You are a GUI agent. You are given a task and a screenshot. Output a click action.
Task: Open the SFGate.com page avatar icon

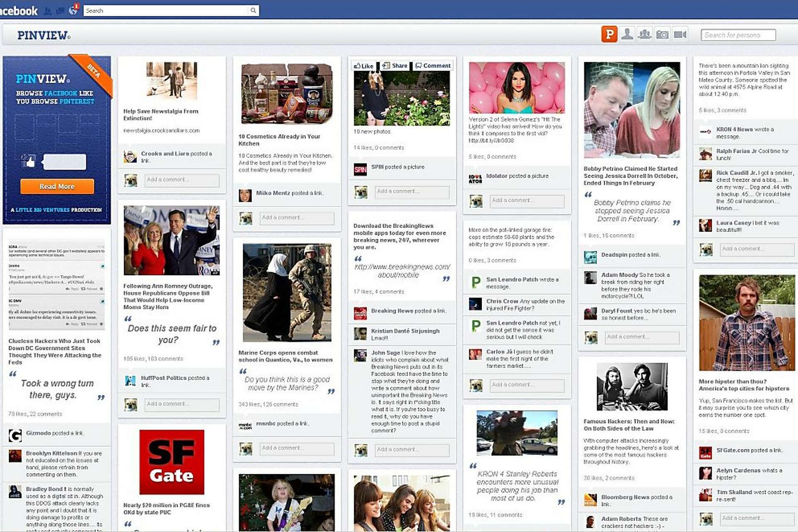coord(705,452)
